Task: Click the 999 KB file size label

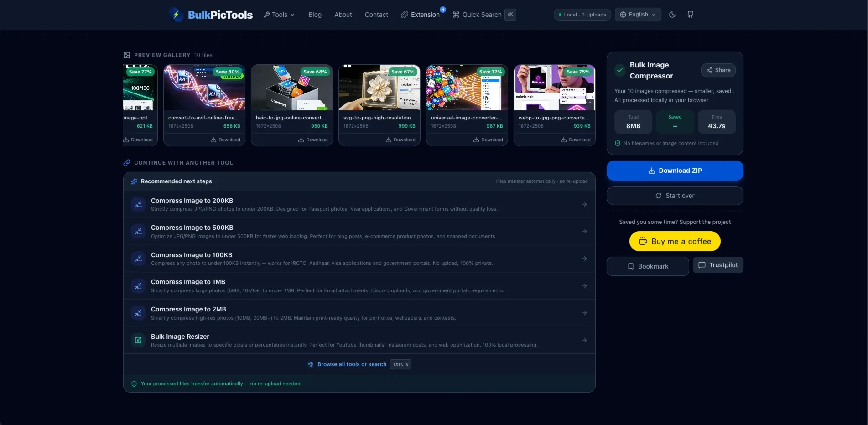Action: click(x=407, y=126)
